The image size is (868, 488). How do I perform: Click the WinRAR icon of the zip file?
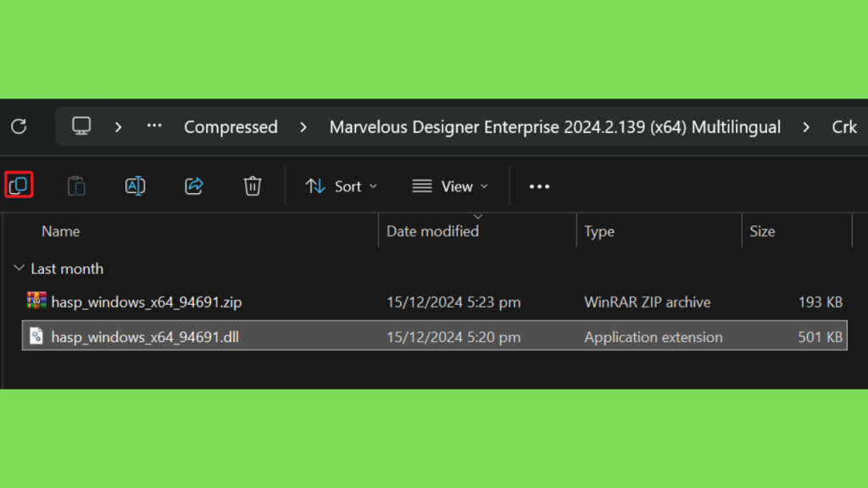pos(36,301)
